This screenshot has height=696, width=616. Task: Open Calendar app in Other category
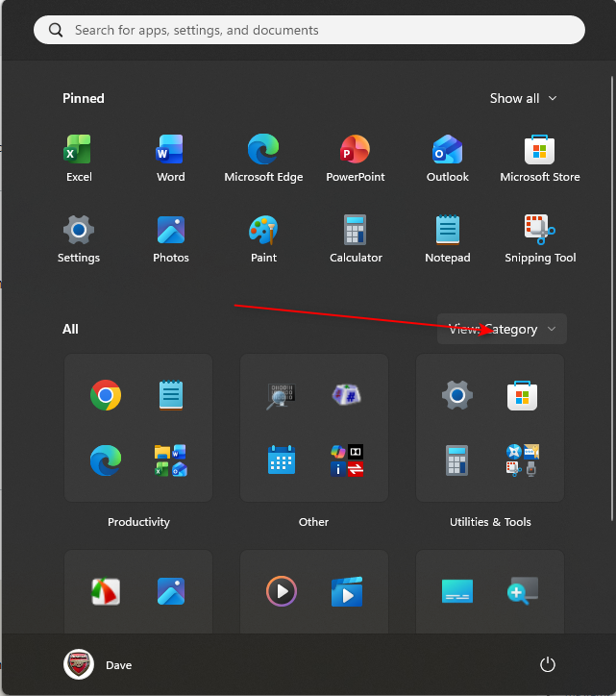click(282, 460)
